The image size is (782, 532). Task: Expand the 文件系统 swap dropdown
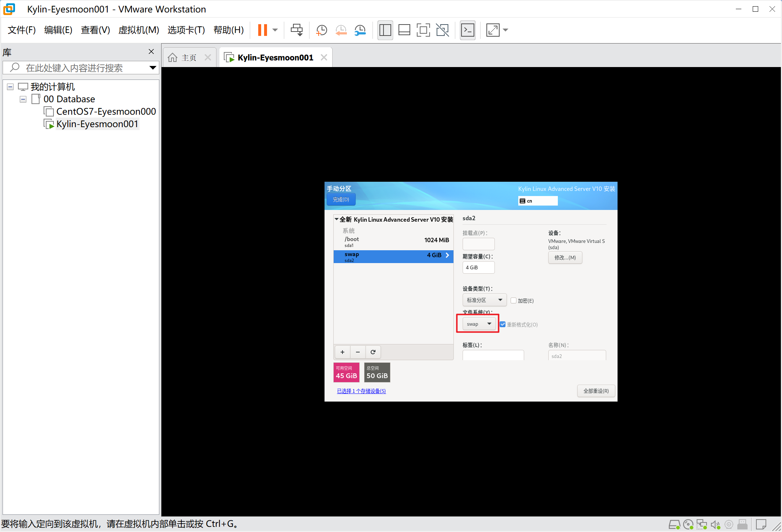[489, 324]
